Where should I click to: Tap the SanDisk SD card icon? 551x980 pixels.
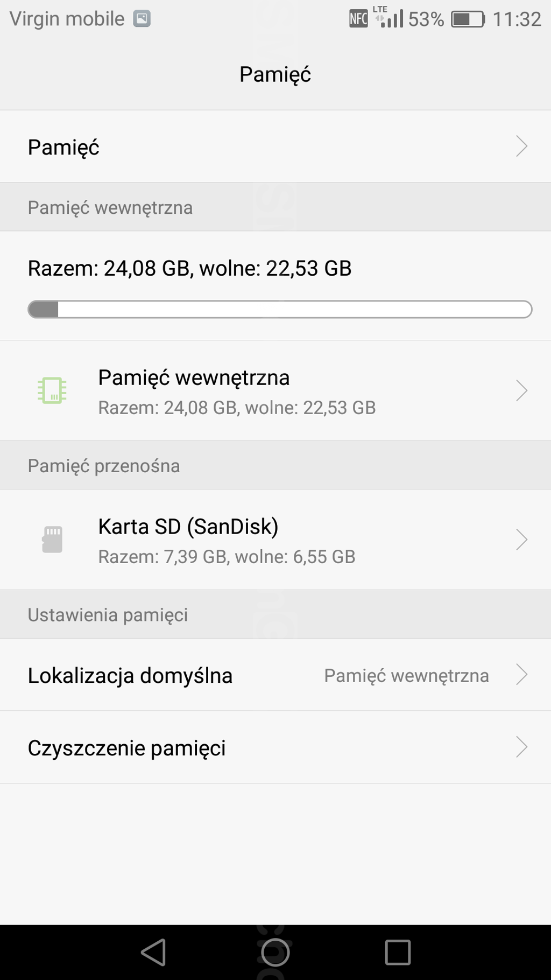[52, 539]
